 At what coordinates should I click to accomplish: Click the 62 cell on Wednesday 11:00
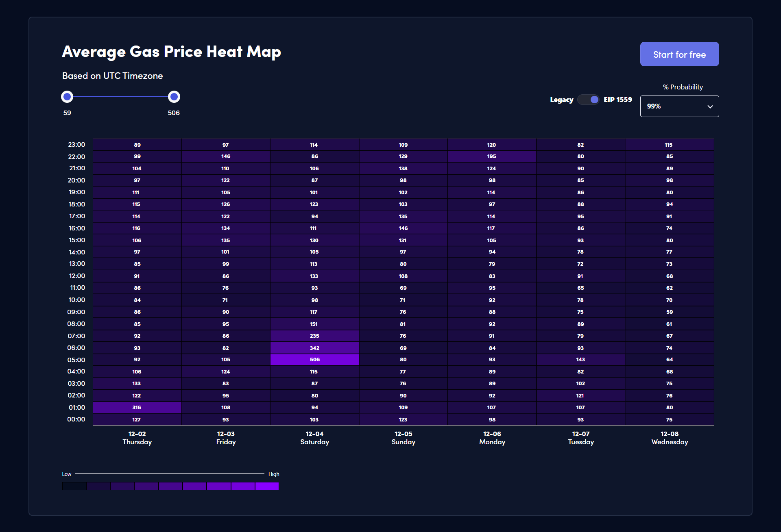670,288
